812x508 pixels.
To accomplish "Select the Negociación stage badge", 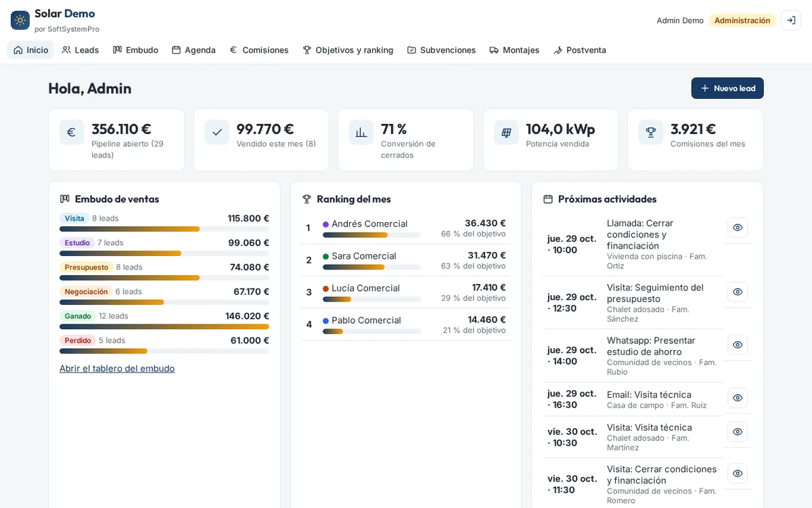I will 86,292.
